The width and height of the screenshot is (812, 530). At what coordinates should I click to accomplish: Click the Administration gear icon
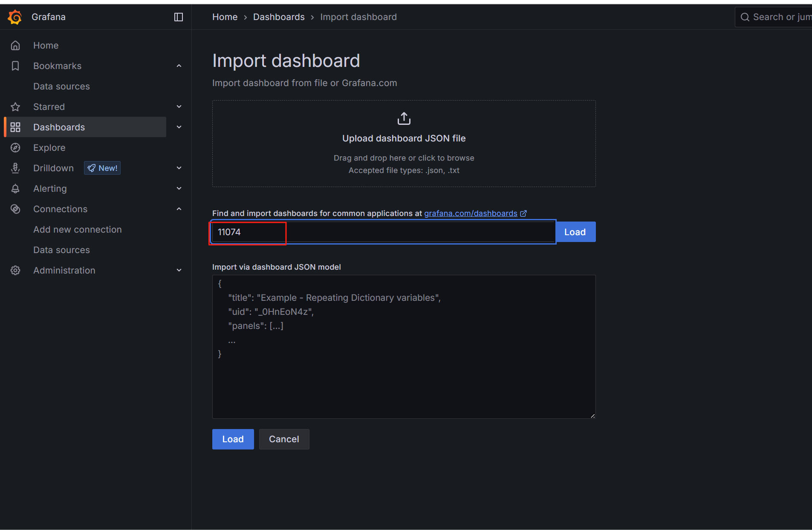click(x=15, y=270)
